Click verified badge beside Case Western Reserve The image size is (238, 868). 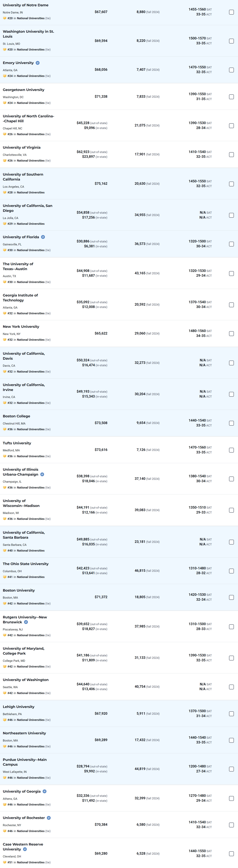point(25,849)
